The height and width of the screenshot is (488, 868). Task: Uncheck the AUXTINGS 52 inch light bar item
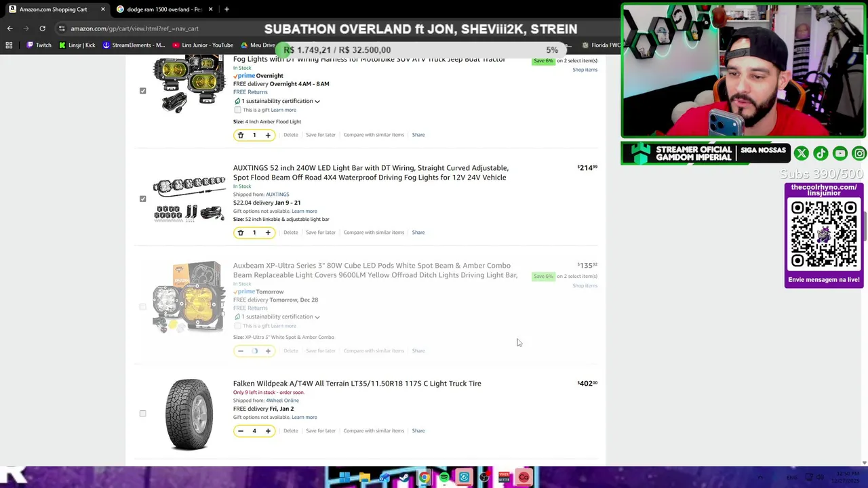point(142,199)
